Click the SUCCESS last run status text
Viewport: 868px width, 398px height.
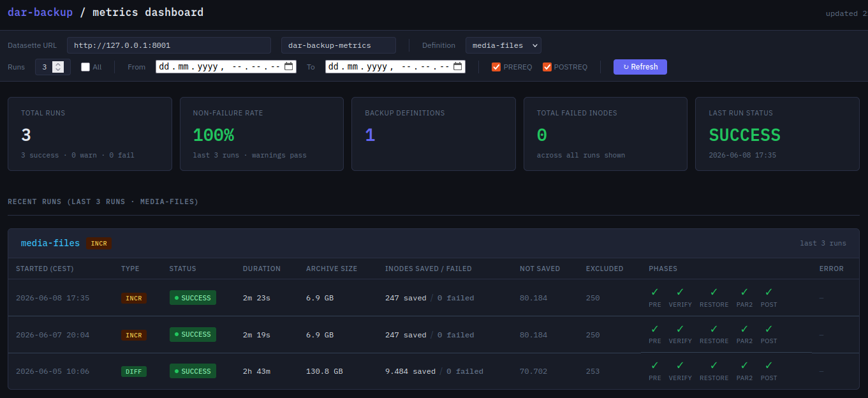tap(745, 135)
